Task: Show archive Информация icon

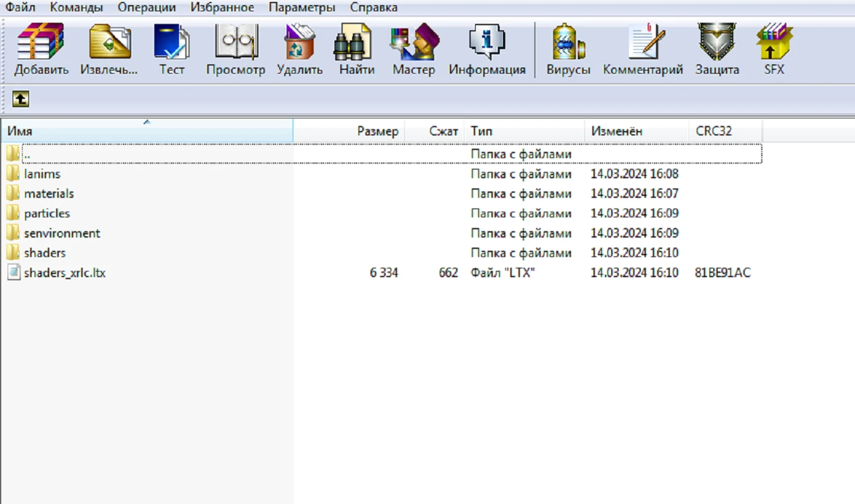Action: coord(486,42)
